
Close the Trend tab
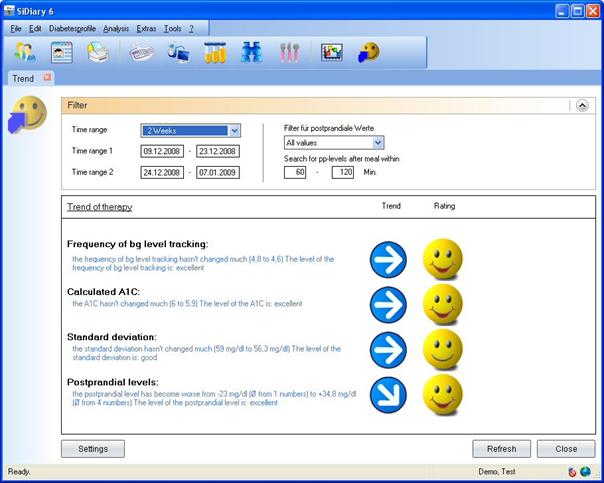[47, 77]
